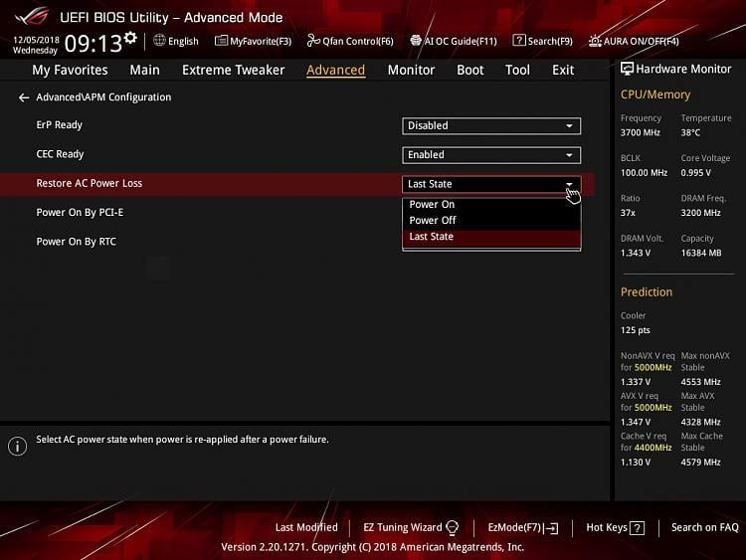Open Hot Keys help
The image size is (746, 560).
tap(615, 527)
